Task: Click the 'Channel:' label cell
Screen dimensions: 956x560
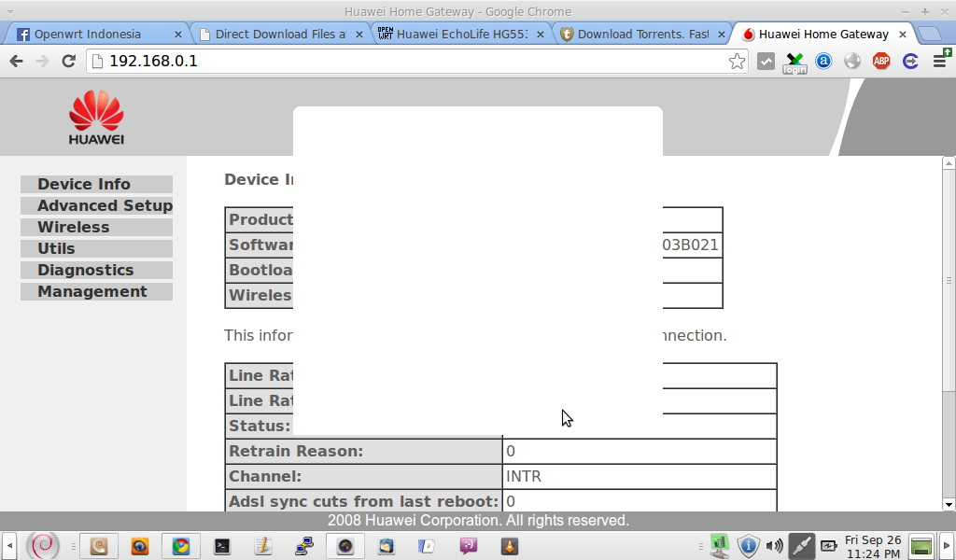Action: coord(364,477)
